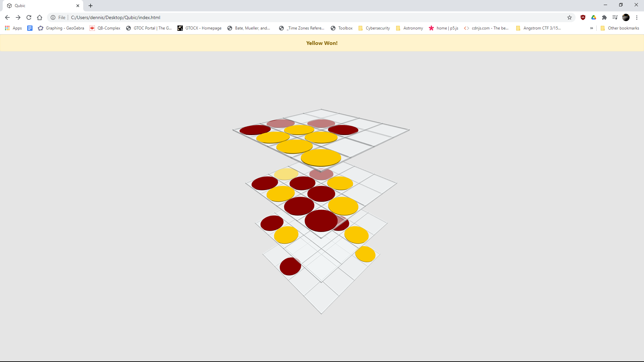Click the large yellow piece on top board
Viewport: 644px width, 362px height.
click(321, 158)
